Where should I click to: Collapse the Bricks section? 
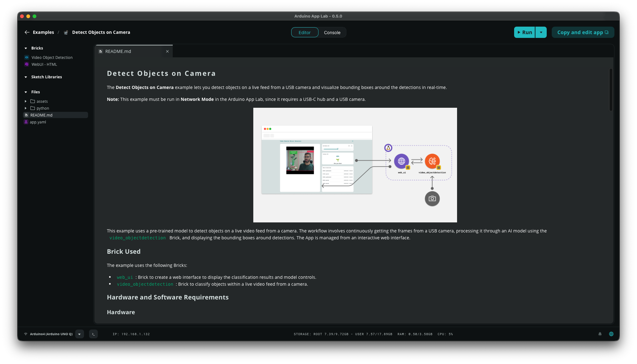[x=26, y=48]
